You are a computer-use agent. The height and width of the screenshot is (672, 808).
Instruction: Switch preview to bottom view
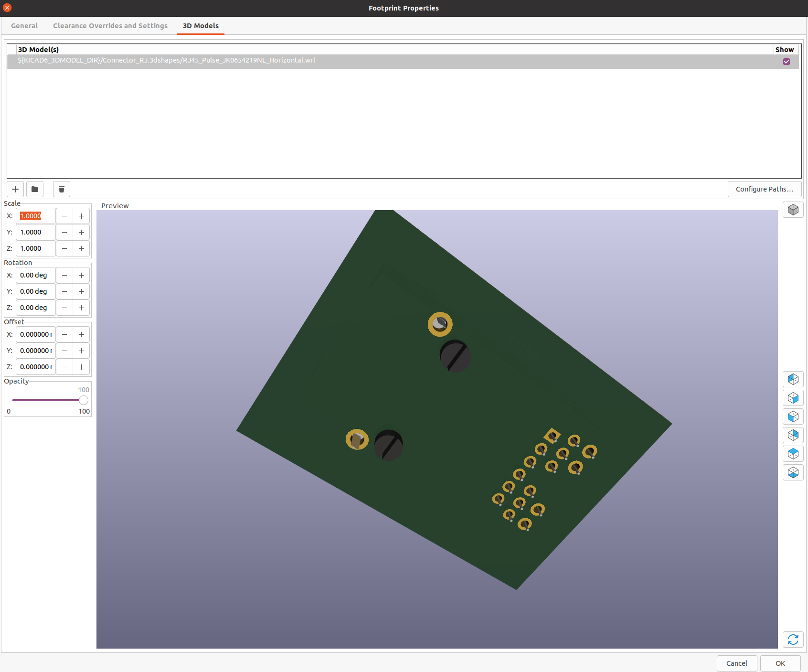tap(793, 472)
